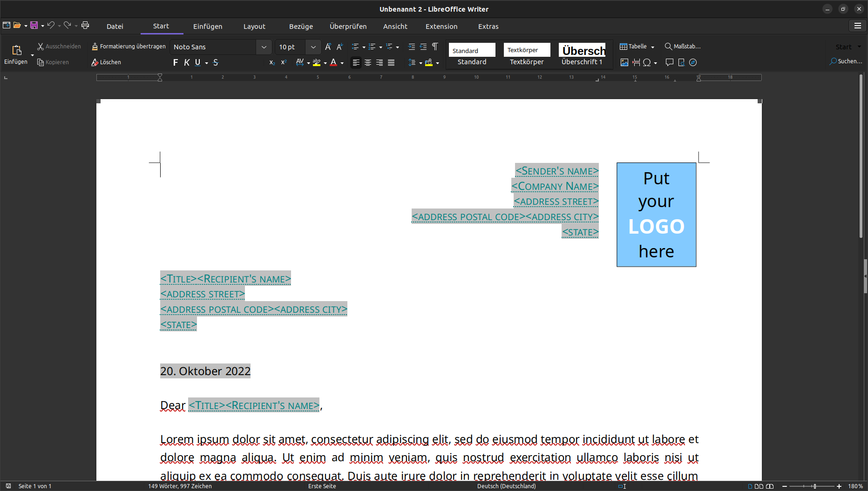
Task: Toggle bold formatting (F)
Action: 175,62
